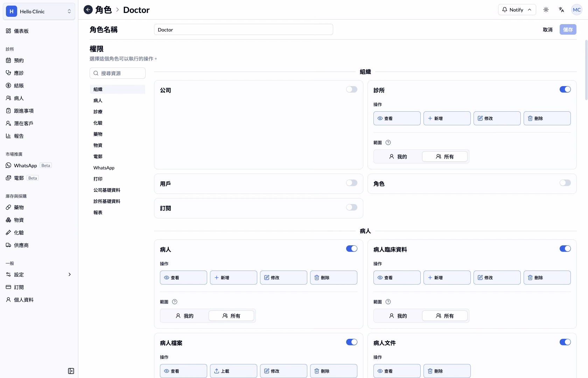Image resolution: width=588 pixels, height=378 pixels.
Task: Collapse the sidebar panel icon
Action: click(71, 371)
